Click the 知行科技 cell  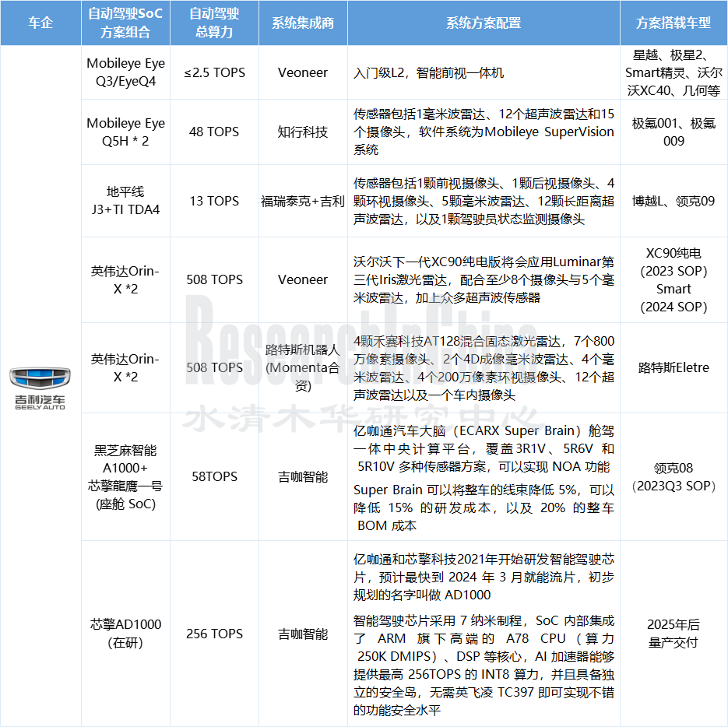pyautogui.click(x=303, y=132)
